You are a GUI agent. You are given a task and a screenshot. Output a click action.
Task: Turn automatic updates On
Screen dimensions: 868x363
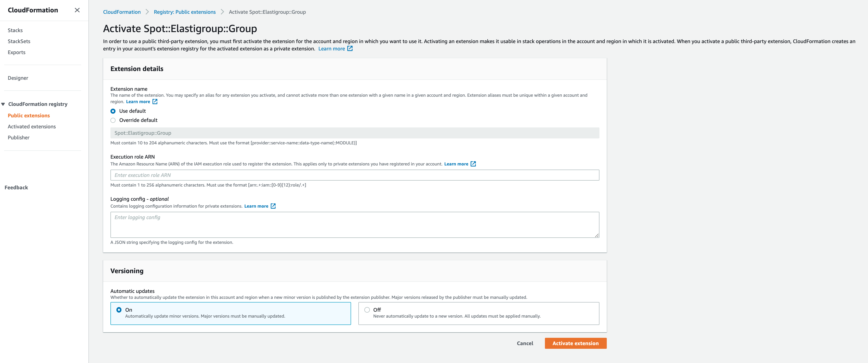[x=119, y=310]
